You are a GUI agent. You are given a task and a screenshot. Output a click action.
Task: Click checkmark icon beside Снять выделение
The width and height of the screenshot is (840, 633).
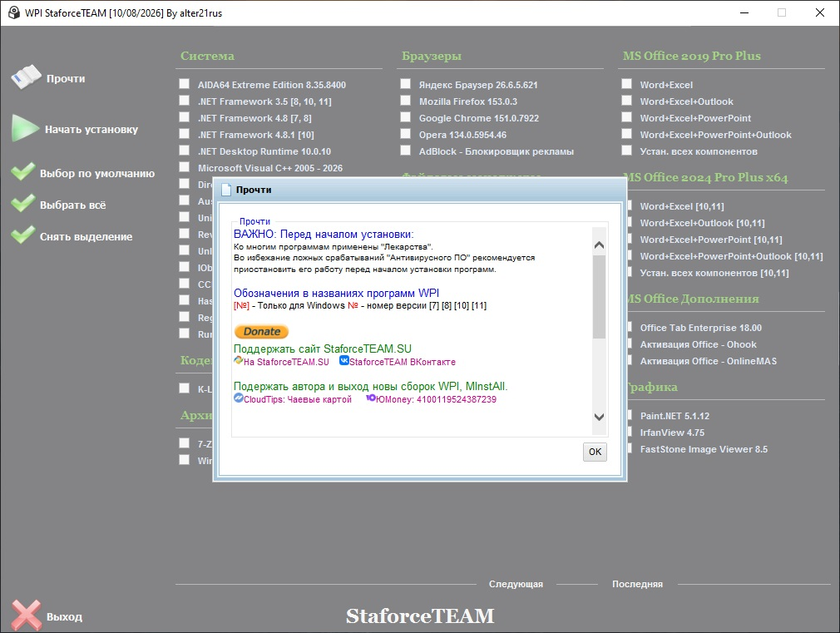coord(23,235)
